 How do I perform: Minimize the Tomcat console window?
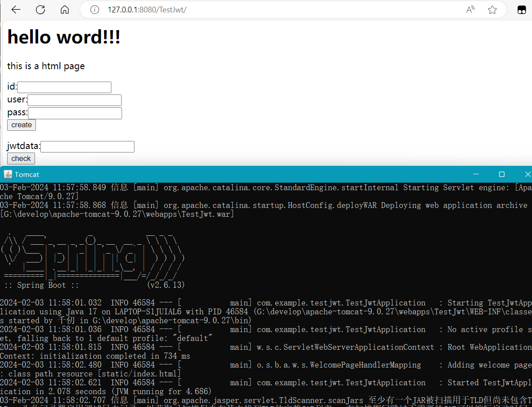pyautogui.click(x=476, y=174)
